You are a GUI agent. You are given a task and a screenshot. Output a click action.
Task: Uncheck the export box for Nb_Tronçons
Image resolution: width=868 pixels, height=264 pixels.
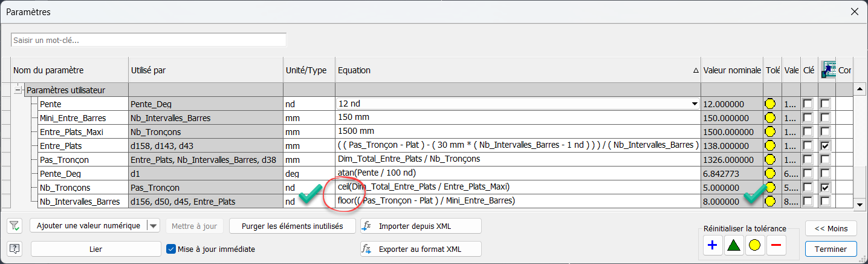coord(824,187)
